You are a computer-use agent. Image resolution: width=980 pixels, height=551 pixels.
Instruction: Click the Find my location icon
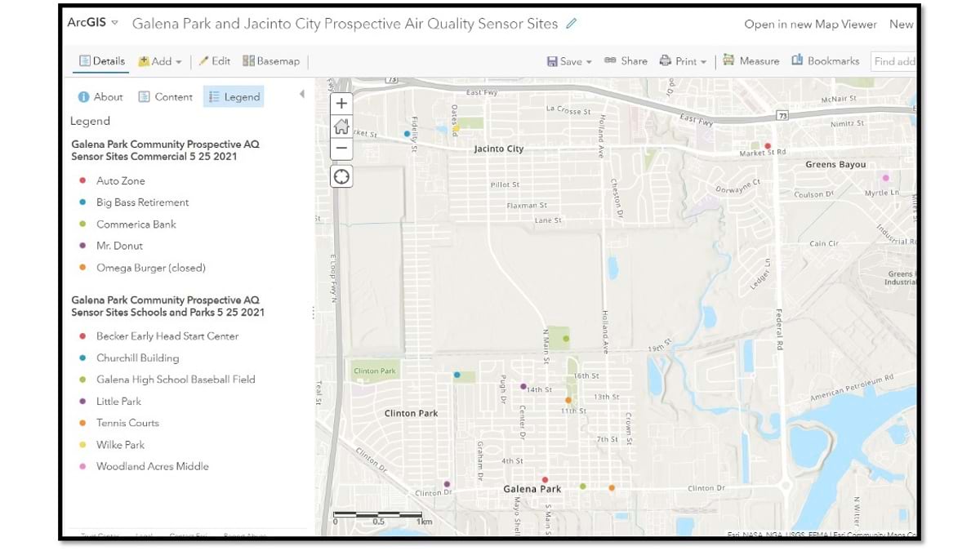coord(341,176)
